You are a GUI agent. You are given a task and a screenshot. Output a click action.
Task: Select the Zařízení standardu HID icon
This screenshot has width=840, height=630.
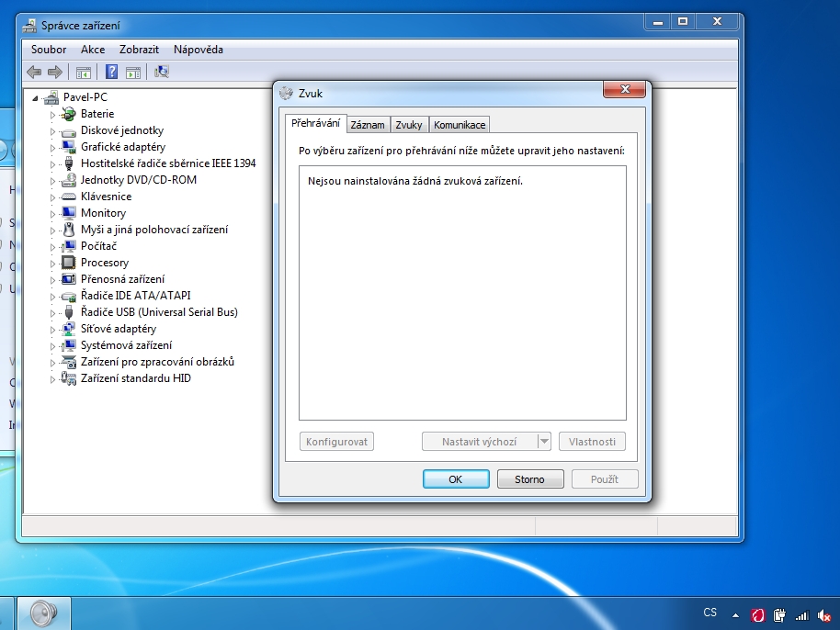pyautogui.click(x=69, y=378)
